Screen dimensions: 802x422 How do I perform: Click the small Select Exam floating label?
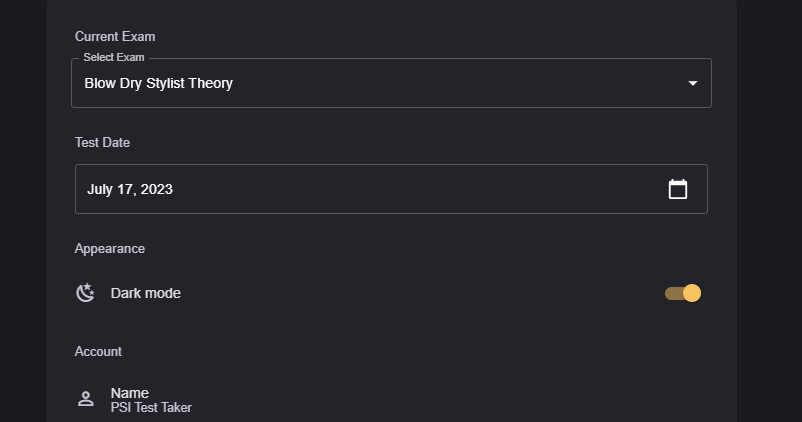(113, 57)
